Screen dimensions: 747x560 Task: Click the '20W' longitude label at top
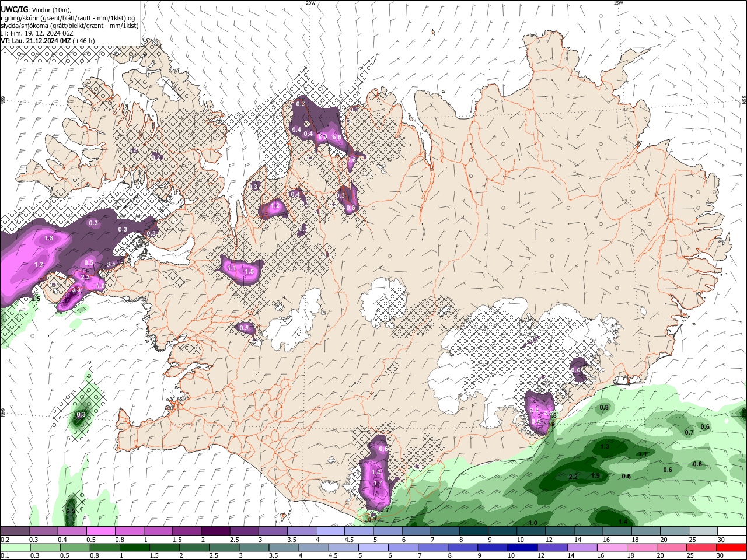tap(310, 3)
